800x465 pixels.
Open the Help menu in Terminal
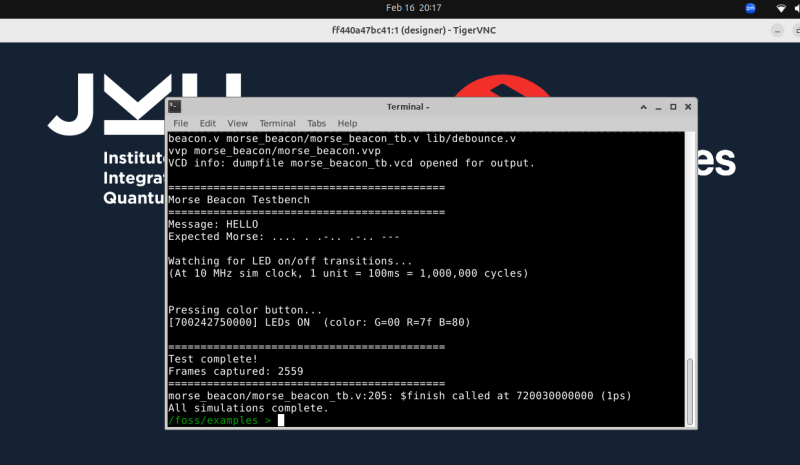coord(347,123)
